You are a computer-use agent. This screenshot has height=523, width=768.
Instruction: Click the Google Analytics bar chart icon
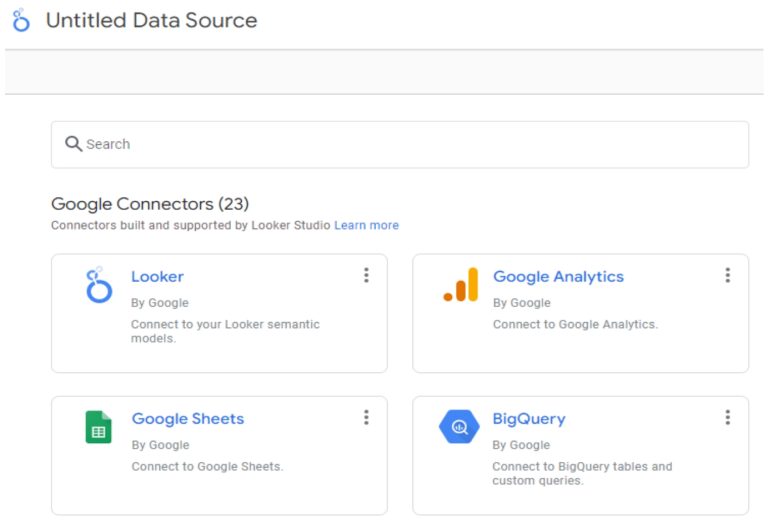pos(460,284)
